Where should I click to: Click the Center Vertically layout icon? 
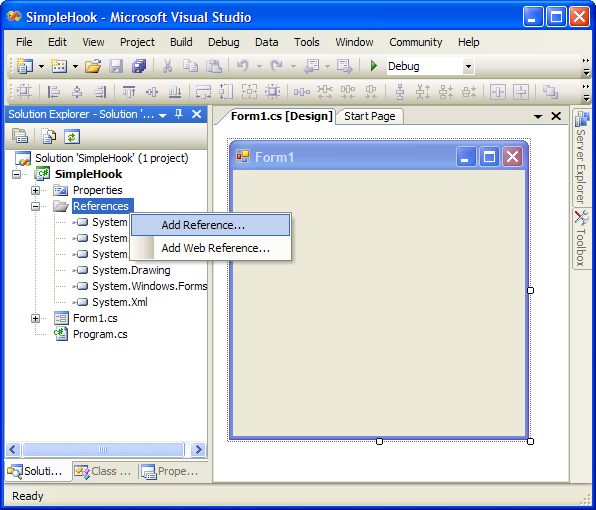tap(521, 92)
